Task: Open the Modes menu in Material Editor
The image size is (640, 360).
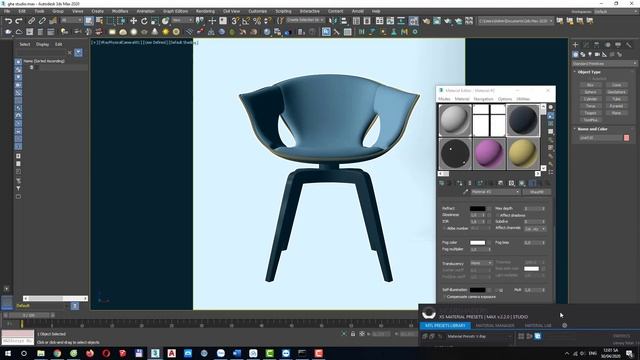Action: [444, 99]
